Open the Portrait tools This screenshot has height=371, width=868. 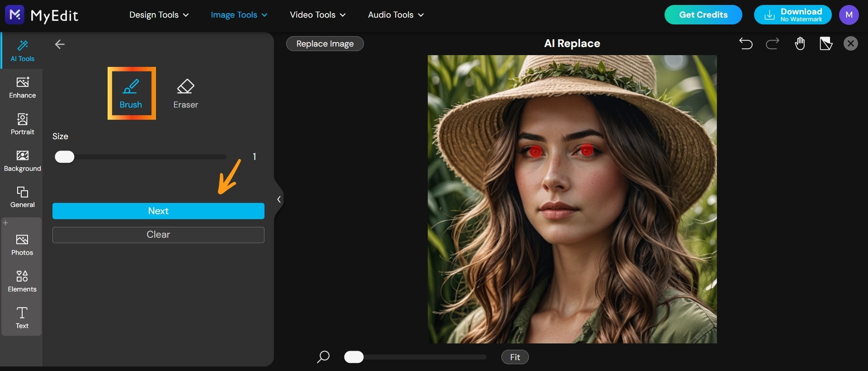click(22, 124)
